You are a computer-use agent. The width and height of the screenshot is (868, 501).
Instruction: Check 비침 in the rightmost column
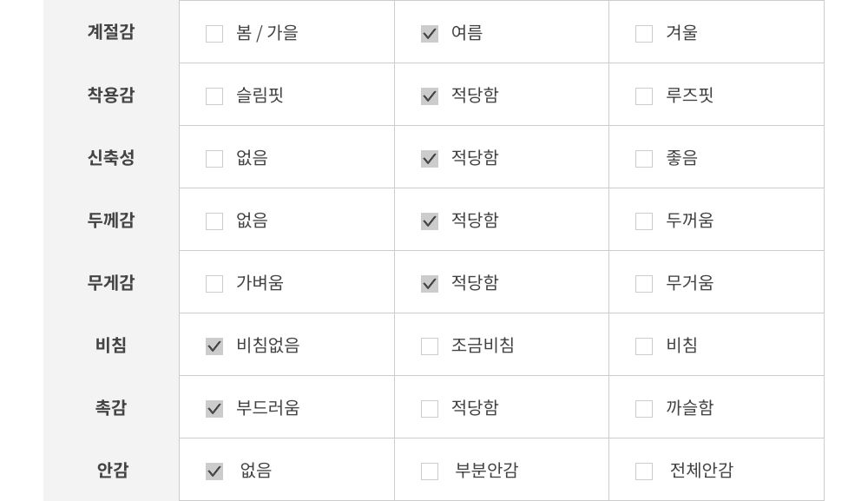(x=644, y=346)
